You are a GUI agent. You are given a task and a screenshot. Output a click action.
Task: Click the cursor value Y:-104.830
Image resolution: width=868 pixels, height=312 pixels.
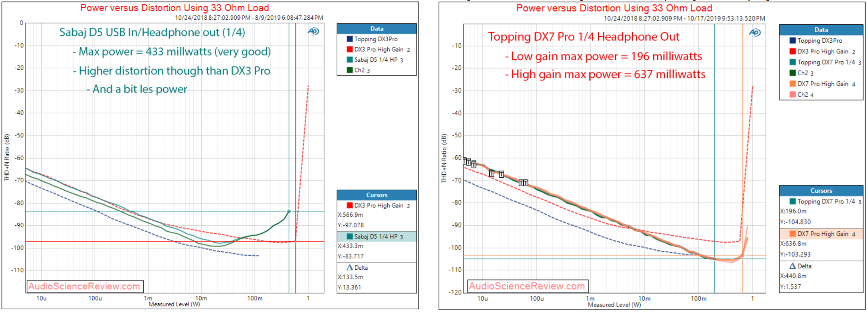[795, 222]
